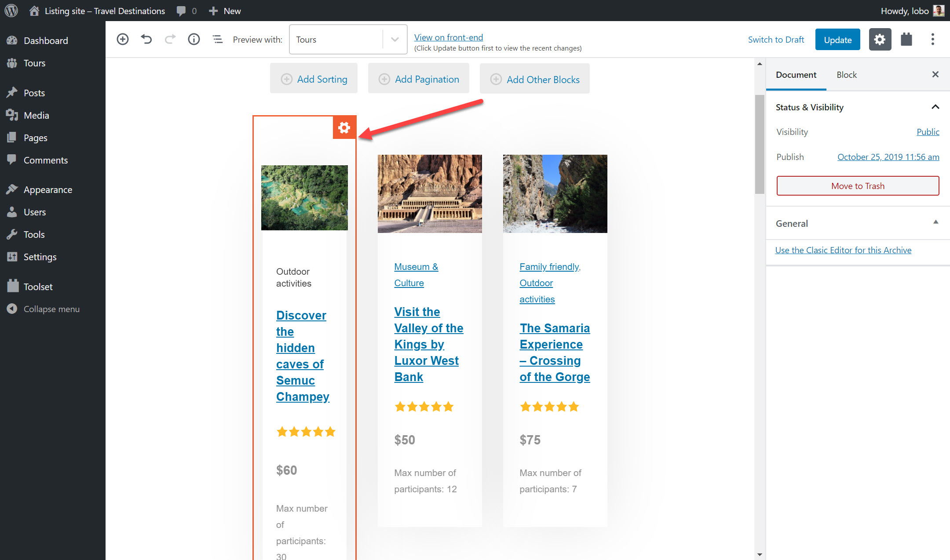The height and width of the screenshot is (560, 950).
Task: Open the Toolset plugin icon in toolbar
Action: [x=906, y=39]
